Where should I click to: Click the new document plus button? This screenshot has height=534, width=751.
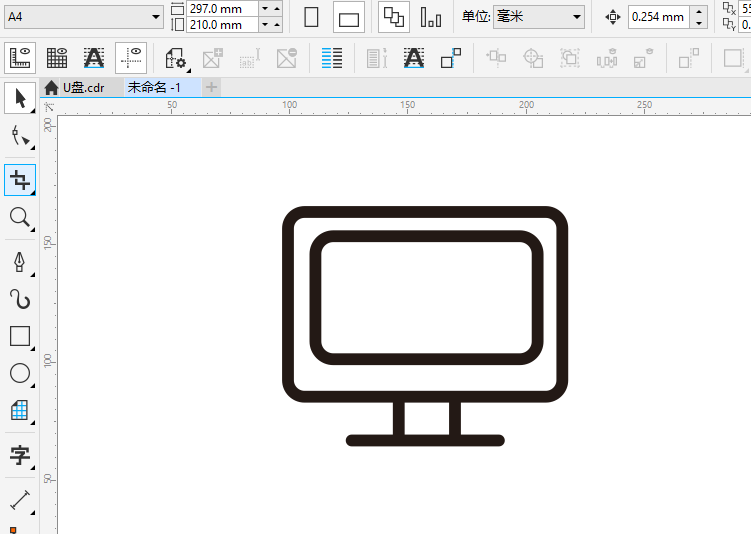[211, 87]
